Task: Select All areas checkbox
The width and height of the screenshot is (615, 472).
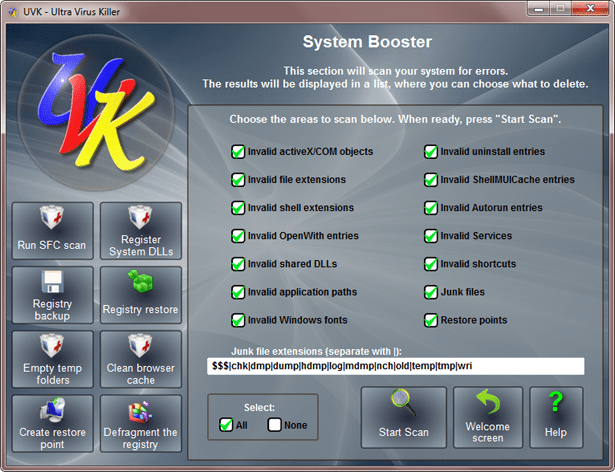Action: point(226,425)
